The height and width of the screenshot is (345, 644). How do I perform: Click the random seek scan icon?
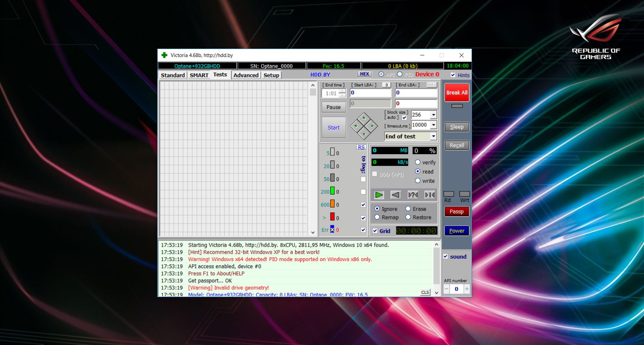point(413,195)
